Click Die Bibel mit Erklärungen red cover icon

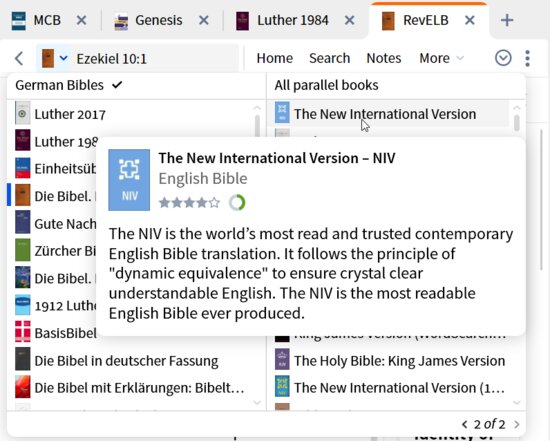pos(23,387)
